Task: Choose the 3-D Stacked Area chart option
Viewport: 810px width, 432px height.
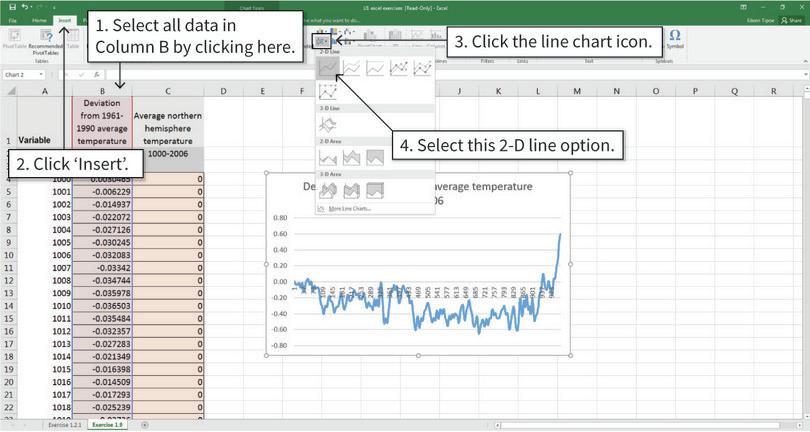Action: pyautogui.click(x=352, y=191)
